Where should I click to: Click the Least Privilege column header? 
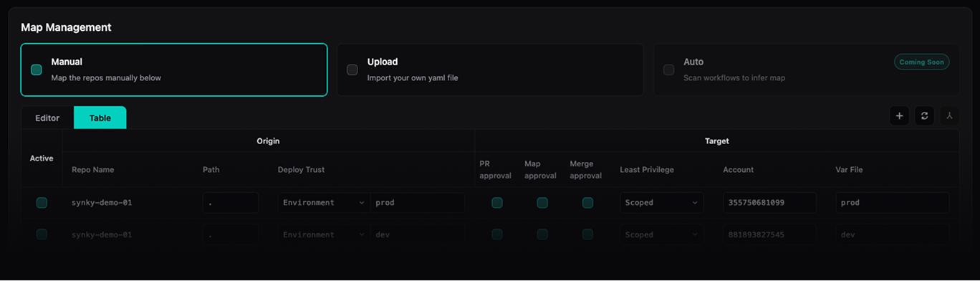click(x=647, y=170)
